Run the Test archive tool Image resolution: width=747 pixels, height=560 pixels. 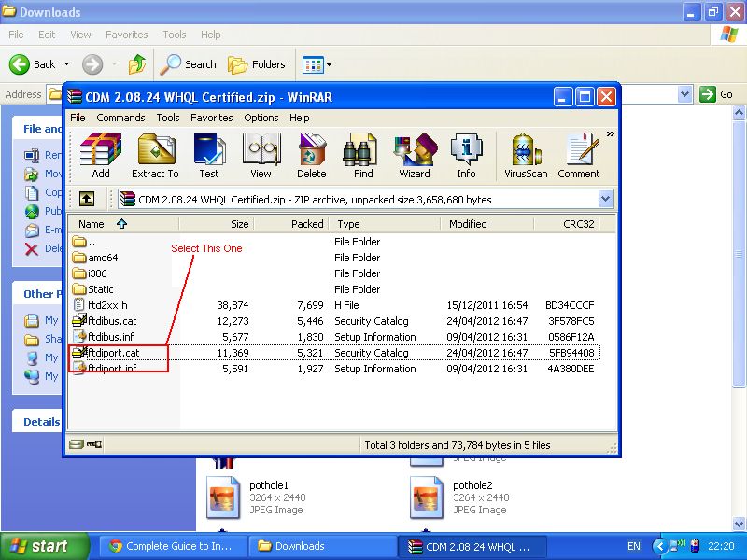[x=209, y=156]
